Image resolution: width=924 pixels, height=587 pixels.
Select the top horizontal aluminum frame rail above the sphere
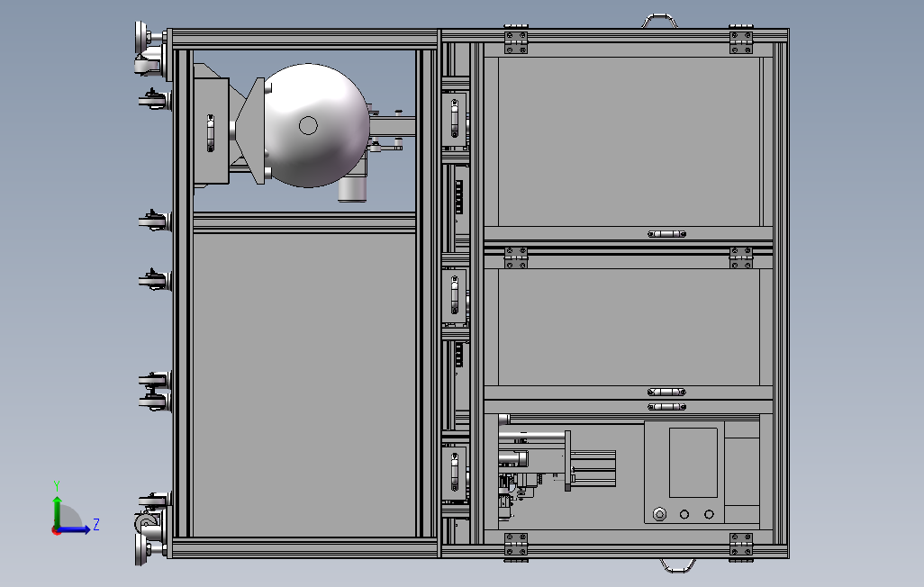coord(304,39)
